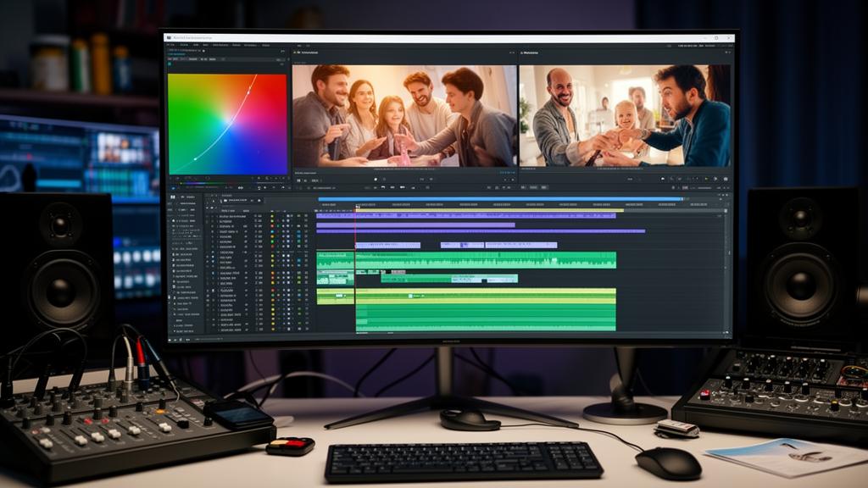Toggle the teal square icon above the color gradient
The image size is (868, 488).
click(x=170, y=64)
